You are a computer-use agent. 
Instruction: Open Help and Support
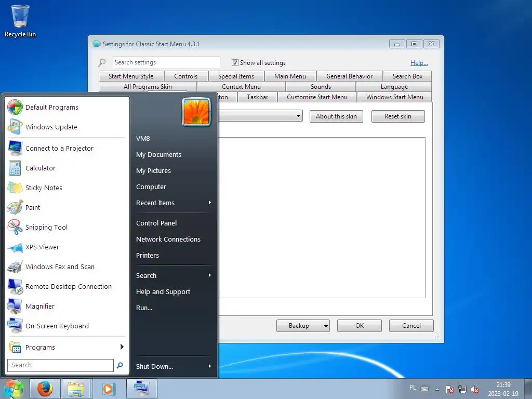click(174, 292)
